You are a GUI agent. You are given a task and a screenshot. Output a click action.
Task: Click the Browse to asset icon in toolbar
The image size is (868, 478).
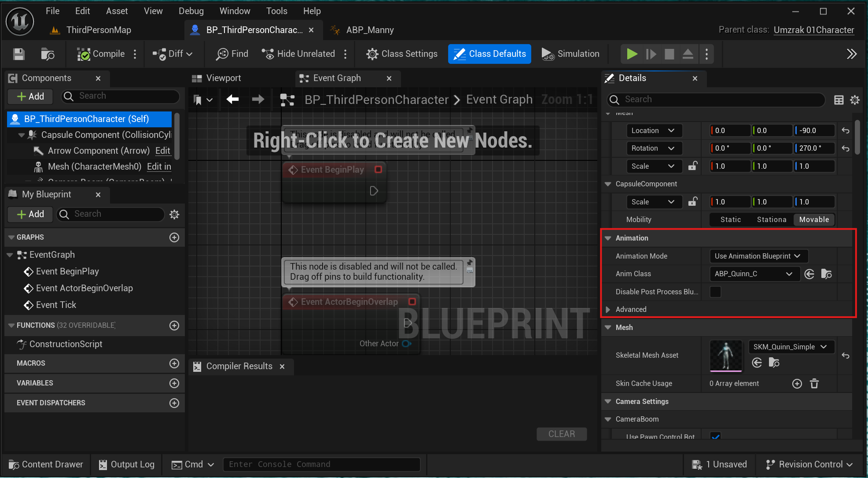coord(48,54)
